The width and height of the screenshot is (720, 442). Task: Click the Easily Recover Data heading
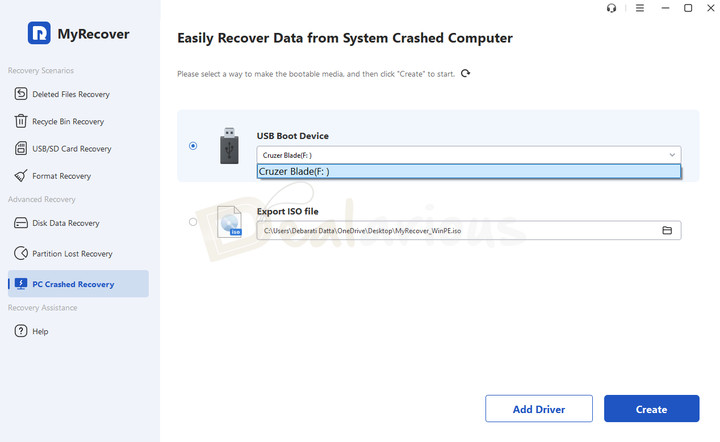345,38
